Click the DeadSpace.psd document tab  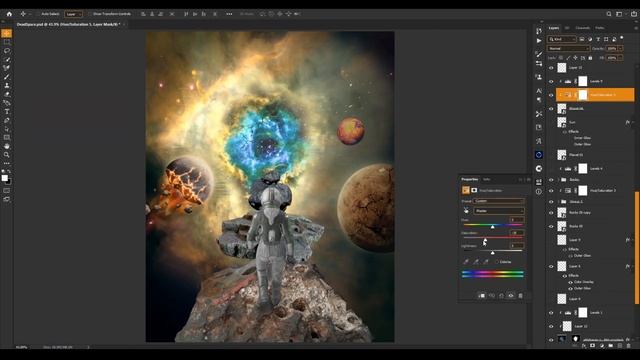click(68, 24)
